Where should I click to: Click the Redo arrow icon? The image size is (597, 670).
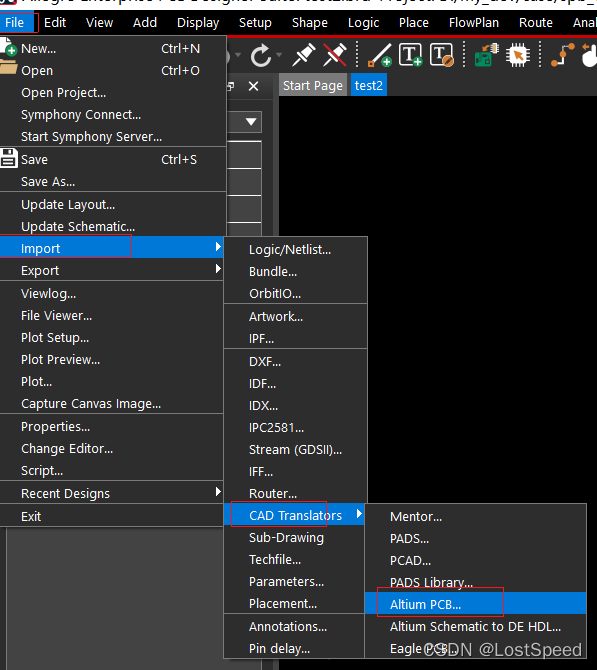[x=260, y=56]
